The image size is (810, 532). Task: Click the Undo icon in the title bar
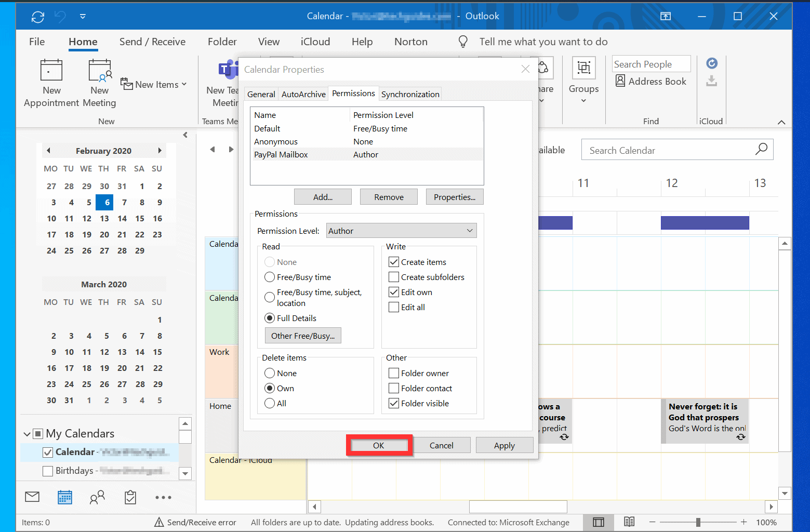tap(61, 17)
